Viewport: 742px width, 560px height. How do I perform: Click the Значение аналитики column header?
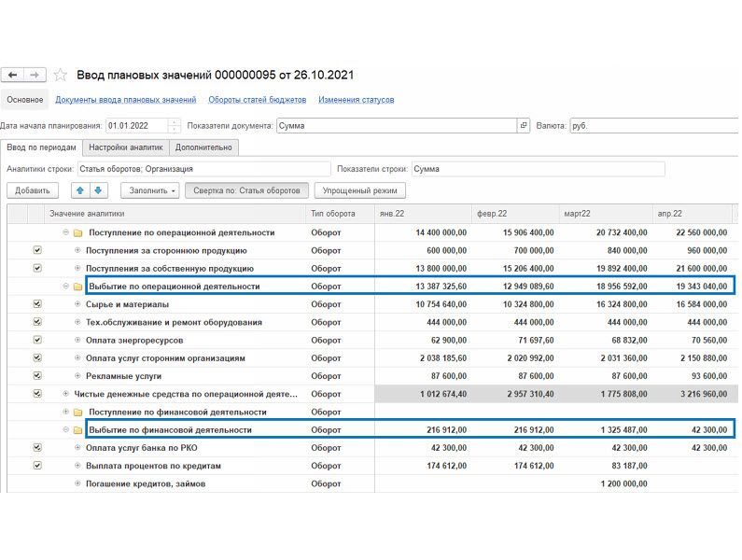coord(175,214)
